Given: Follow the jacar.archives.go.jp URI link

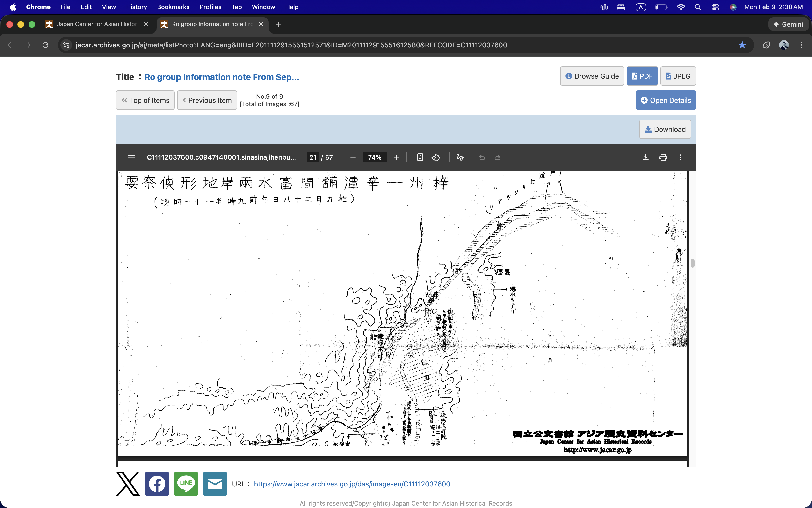Looking at the screenshot, I should 352,484.
